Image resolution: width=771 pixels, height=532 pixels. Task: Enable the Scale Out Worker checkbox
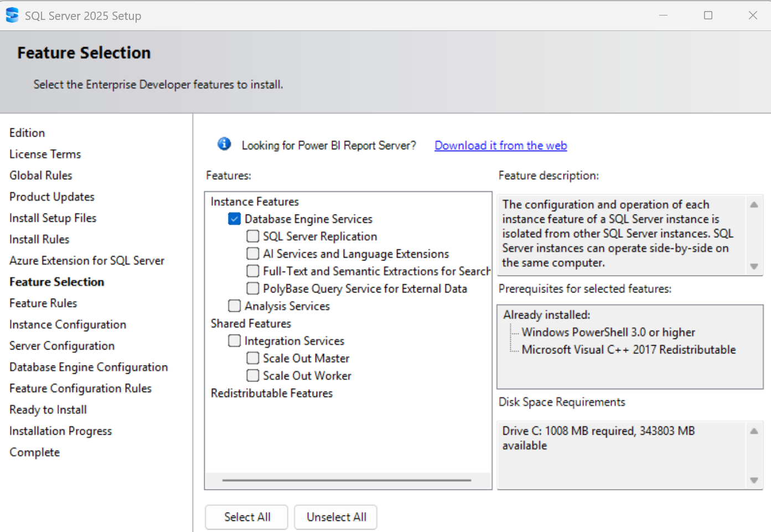tap(253, 375)
